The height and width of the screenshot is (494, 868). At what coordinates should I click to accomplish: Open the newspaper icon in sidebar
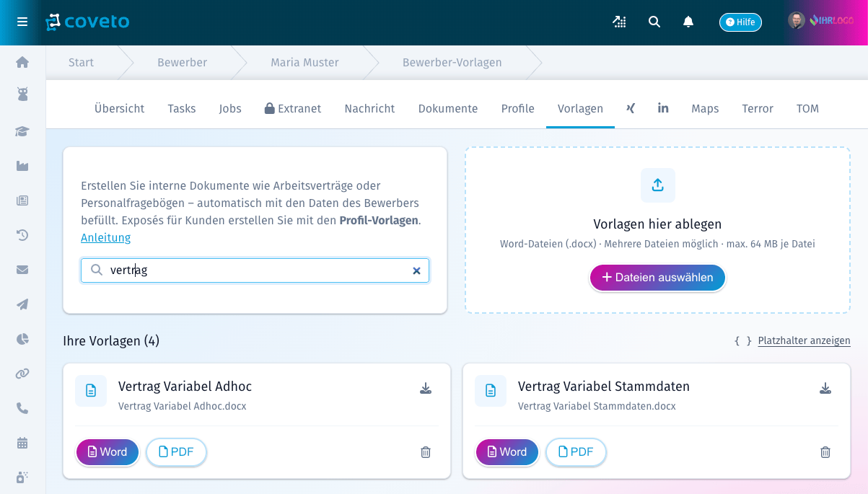click(22, 200)
